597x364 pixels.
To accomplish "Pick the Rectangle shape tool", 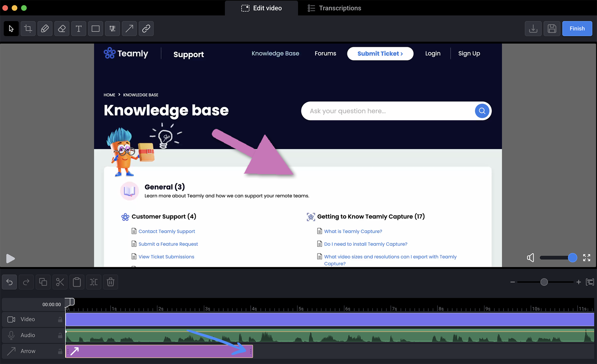I will click(96, 29).
